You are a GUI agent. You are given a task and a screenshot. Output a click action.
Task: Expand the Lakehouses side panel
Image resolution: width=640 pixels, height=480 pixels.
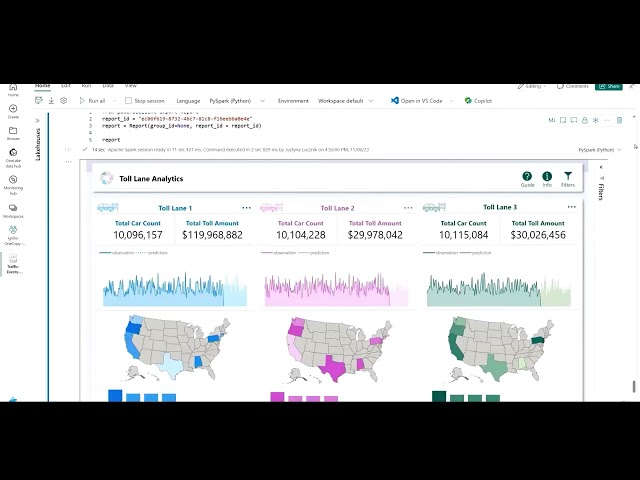pyautogui.click(x=38, y=120)
